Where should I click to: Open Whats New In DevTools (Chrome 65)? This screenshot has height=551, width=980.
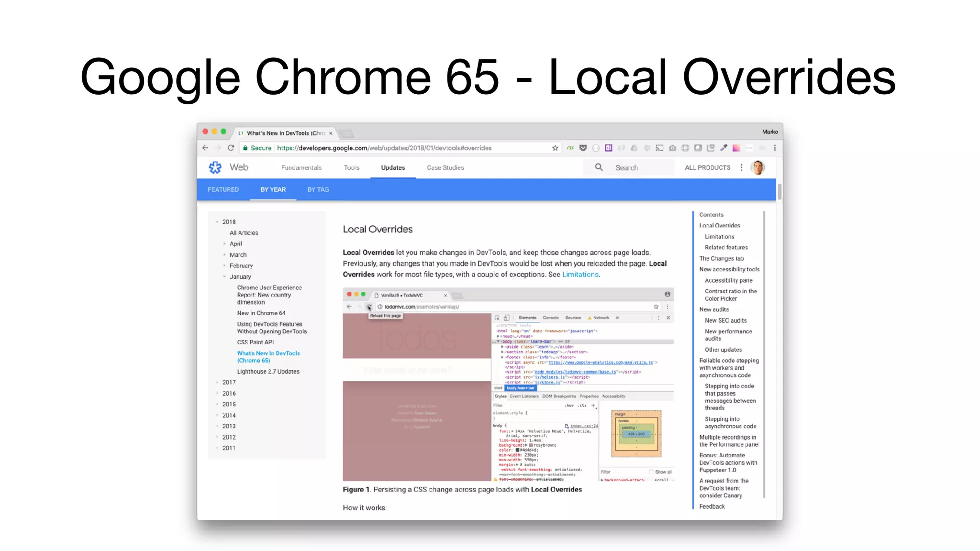pos(268,357)
